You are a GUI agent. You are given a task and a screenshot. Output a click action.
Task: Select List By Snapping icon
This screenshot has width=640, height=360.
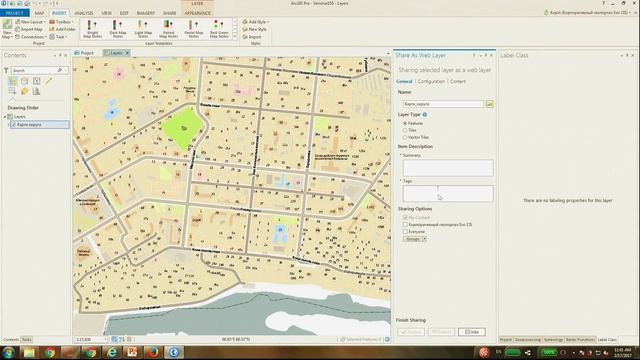click(x=13, y=91)
